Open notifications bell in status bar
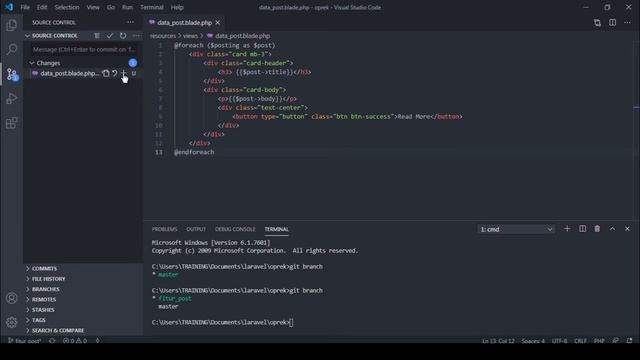The image size is (640, 360). [x=629, y=341]
